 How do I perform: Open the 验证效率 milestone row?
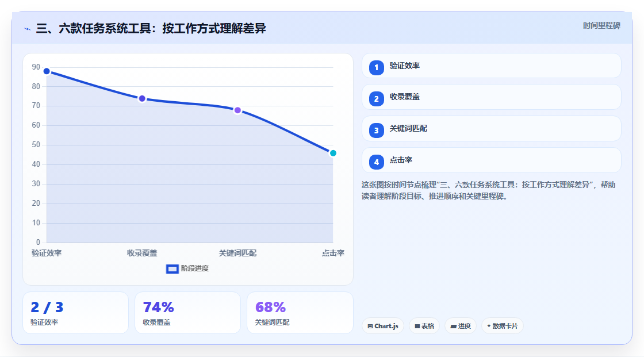coord(491,66)
